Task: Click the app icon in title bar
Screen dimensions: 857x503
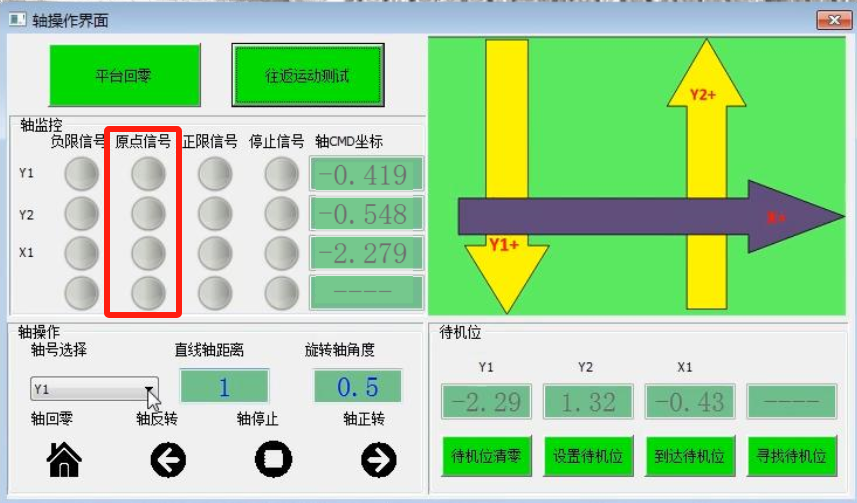Action: [x=17, y=20]
